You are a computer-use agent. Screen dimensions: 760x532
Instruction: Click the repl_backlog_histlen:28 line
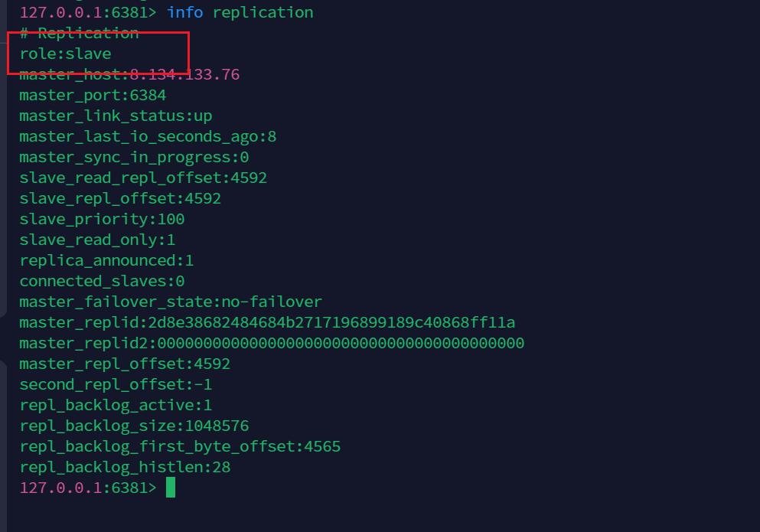125,467
